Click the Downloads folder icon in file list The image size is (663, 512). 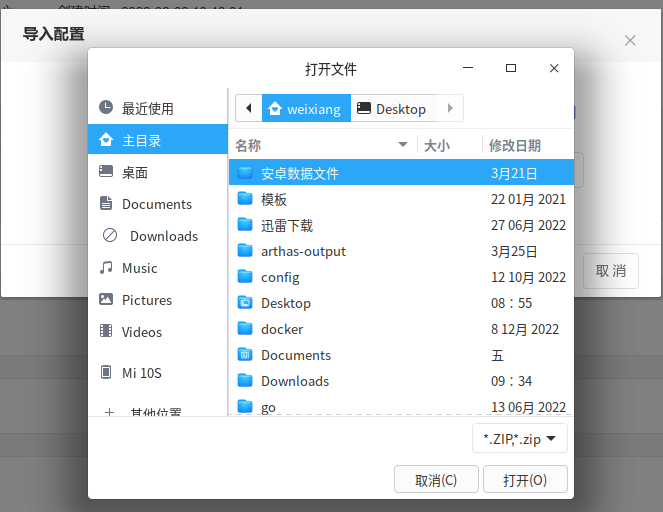click(x=245, y=381)
